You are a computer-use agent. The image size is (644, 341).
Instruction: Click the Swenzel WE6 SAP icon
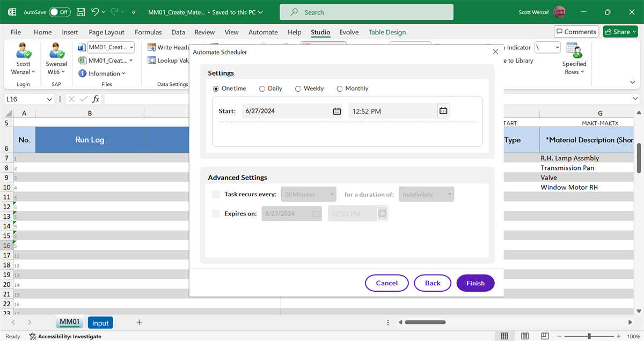[x=56, y=51]
